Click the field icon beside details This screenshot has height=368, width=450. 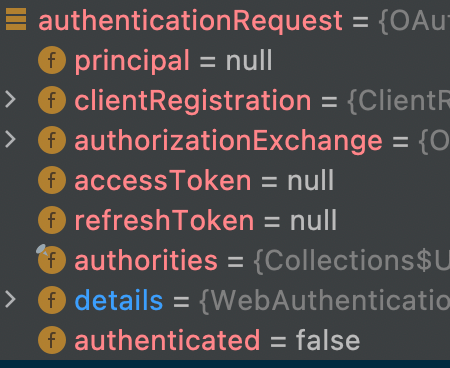[x=52, y=300]
